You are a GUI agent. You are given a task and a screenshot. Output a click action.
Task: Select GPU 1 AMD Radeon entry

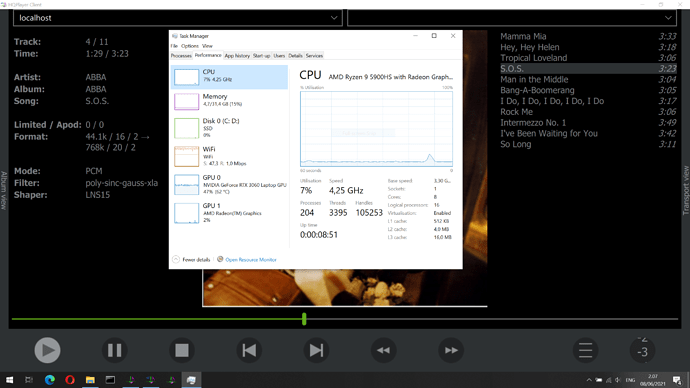coord(229,212)
